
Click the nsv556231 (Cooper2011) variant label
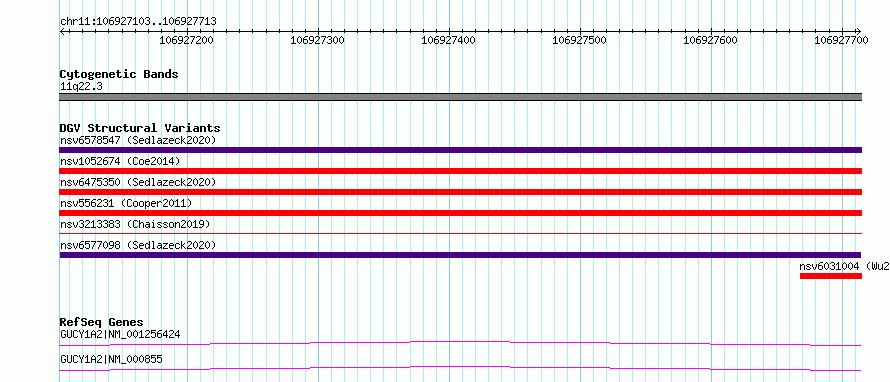click(126, 203)
